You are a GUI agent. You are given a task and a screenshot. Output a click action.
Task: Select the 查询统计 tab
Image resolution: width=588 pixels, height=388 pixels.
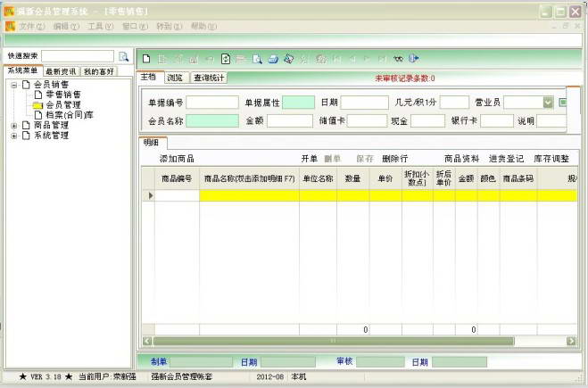[209, 78]
